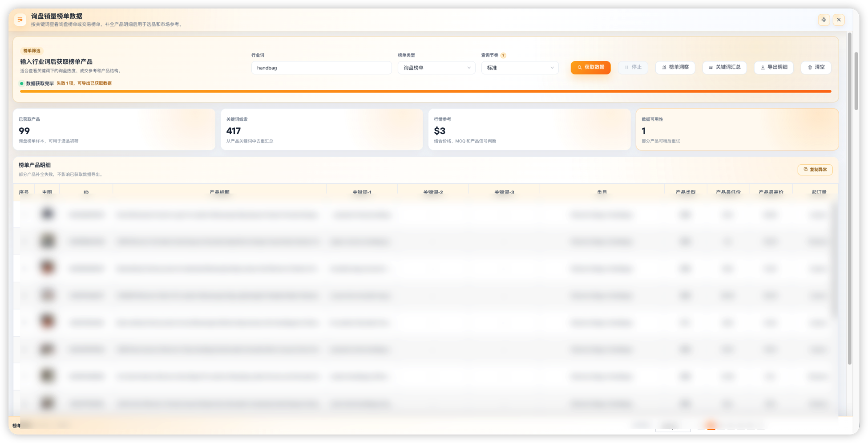Select the 行情参考 card showing $3

529,130
